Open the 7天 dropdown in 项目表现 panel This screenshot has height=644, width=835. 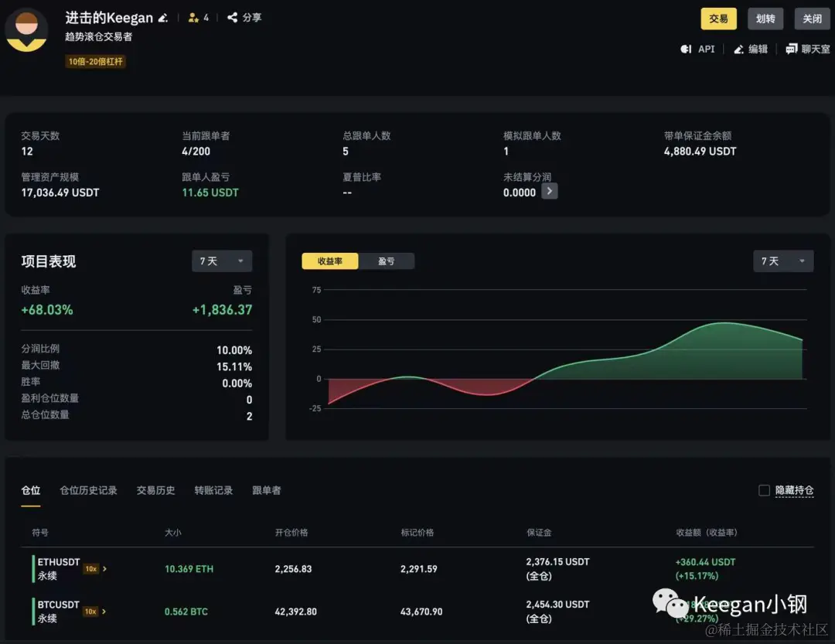[x=222, y=261]
